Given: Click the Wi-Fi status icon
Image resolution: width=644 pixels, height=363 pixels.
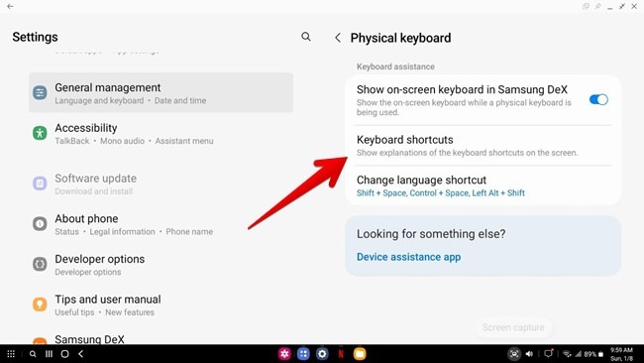Looking at the screenshot, I should tap(567, 354).
